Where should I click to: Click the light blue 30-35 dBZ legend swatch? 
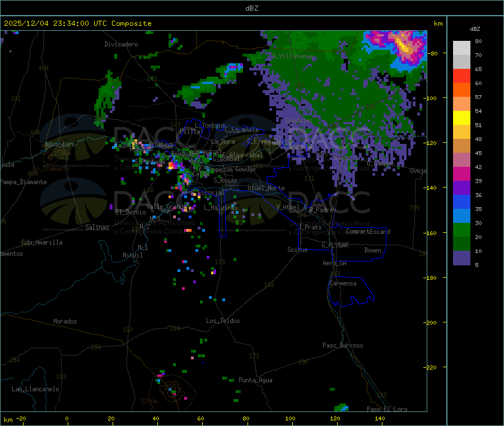461,216
